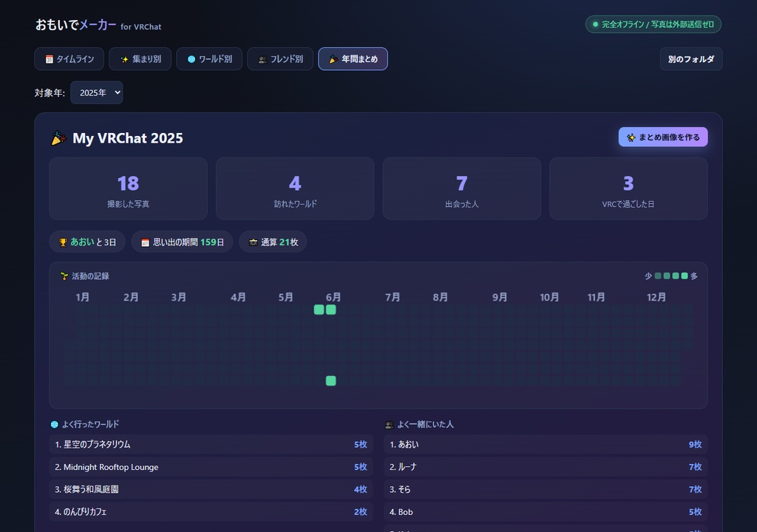Select the Bob friend row
757x532 pixels.
(546, 512)
